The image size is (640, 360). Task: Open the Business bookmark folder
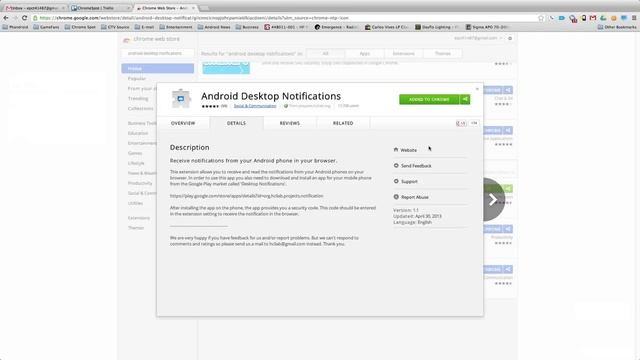coord(247,27)
